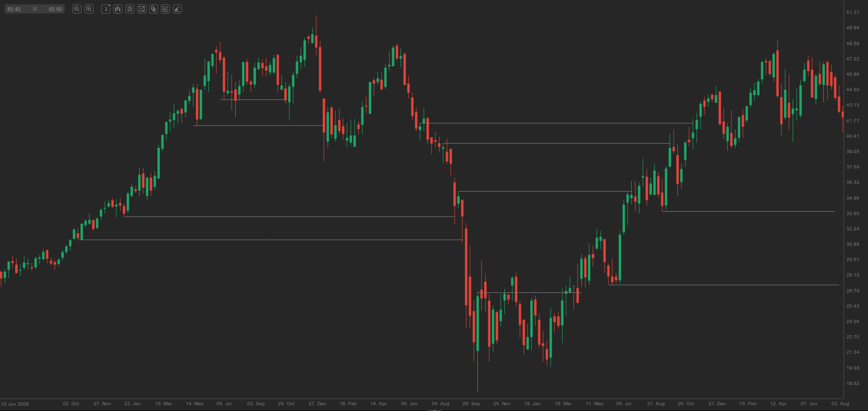Click the 29. Sep date on time axis

(471, 403)
